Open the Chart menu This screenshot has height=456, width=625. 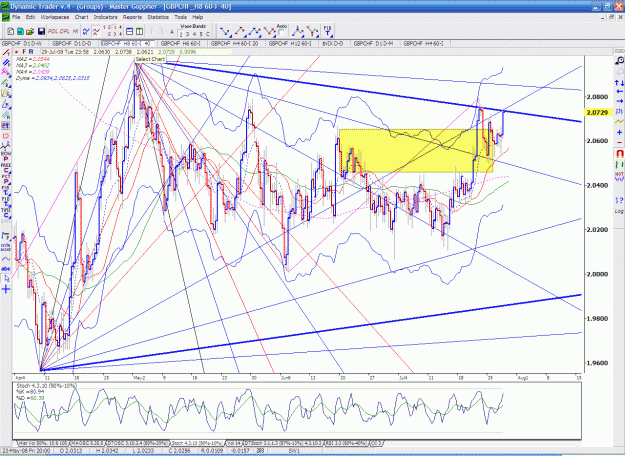tap(81, 17)
